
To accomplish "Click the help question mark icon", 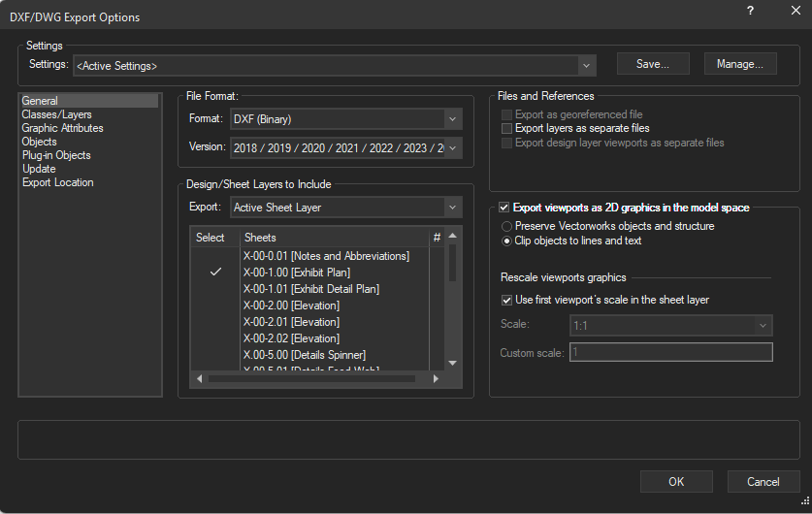I will click(x=750, y=11).
